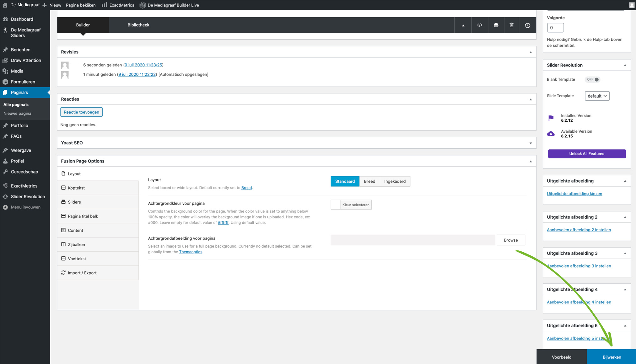Collapse the Revisies panel
Screen dimensions: 636x364
[x=531, y=52]
